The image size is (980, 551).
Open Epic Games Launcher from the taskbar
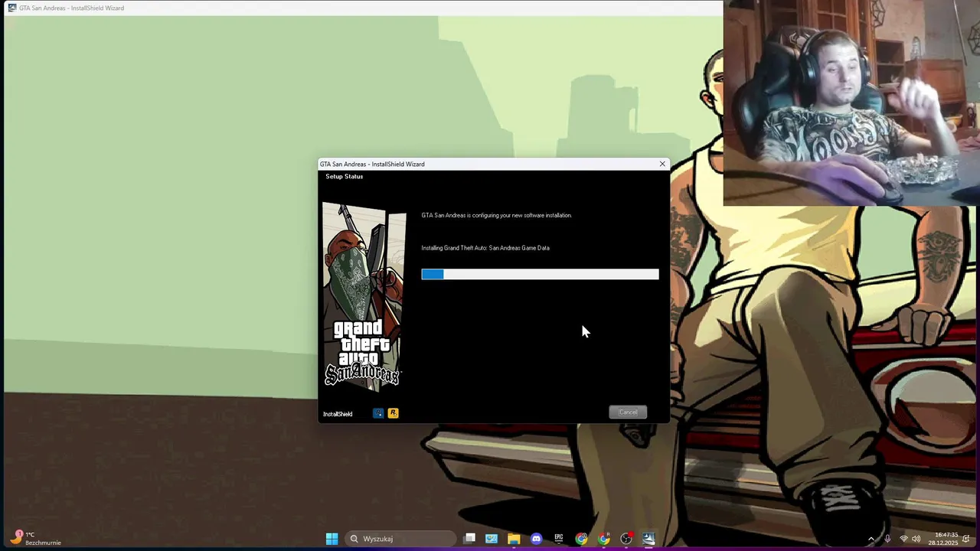pyautogui.click(x=559, y=539)
